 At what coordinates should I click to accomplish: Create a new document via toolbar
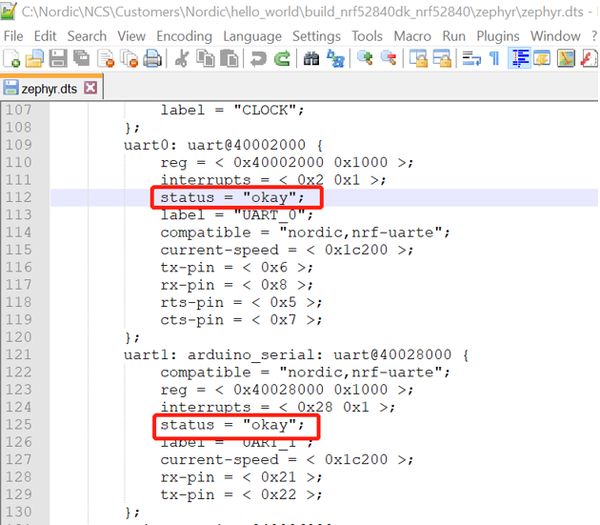(11, 59)
